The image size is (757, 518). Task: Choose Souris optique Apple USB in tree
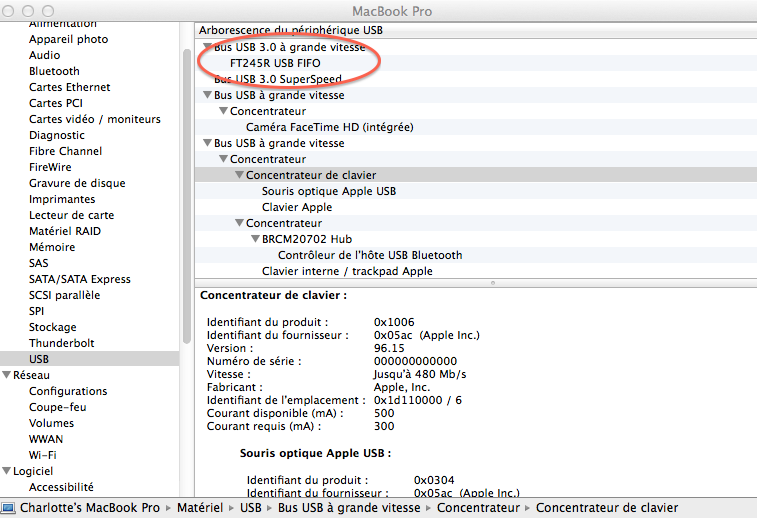pyautogui.click(x=328, y=191)
